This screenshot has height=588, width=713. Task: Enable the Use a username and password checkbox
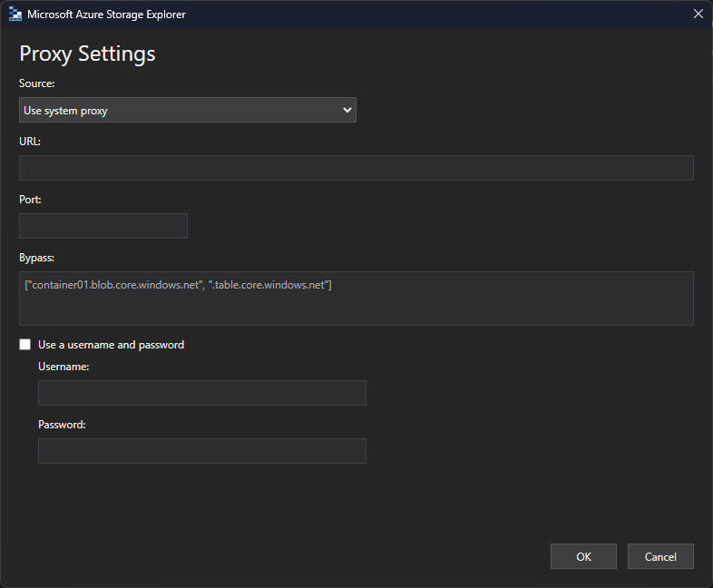tap(25, 345)
